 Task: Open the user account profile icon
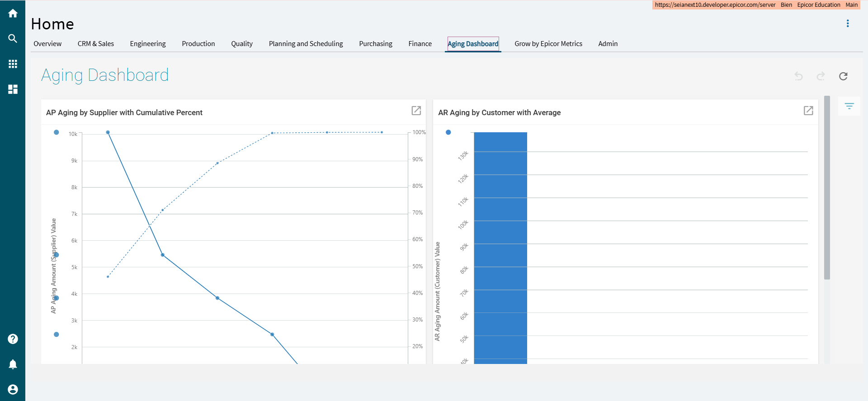click(x=13, y=389)
